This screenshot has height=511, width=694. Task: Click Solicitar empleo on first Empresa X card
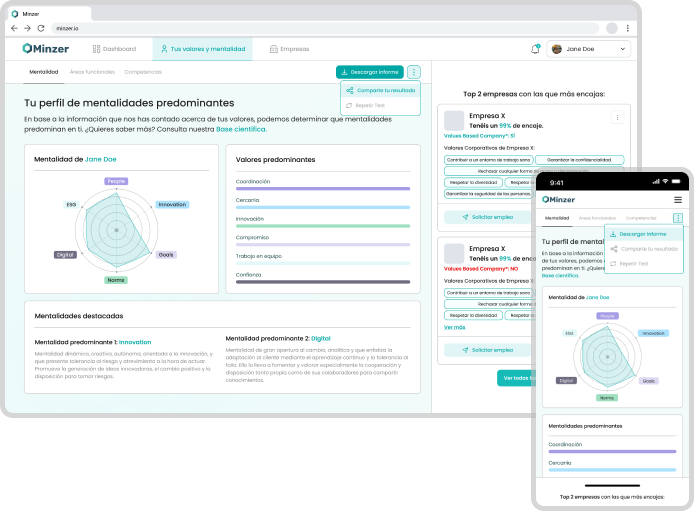pos(488,217)
